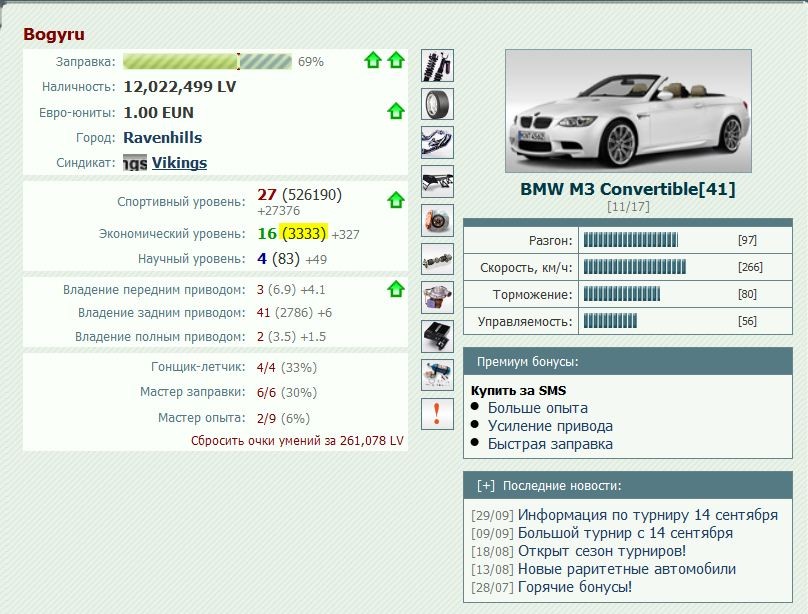Select Больше опыта premium bonus

pyautogui.click(x=537, y=408)
